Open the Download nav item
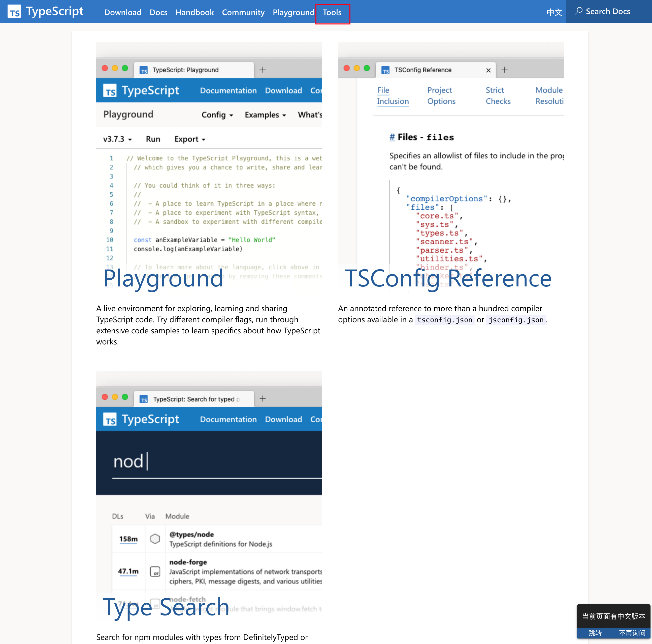Screen dimensions: 652x644 [122, 12]
